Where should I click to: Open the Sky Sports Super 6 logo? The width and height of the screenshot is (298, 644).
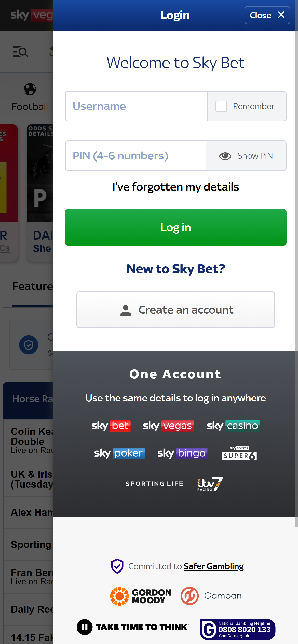[239, 453]
